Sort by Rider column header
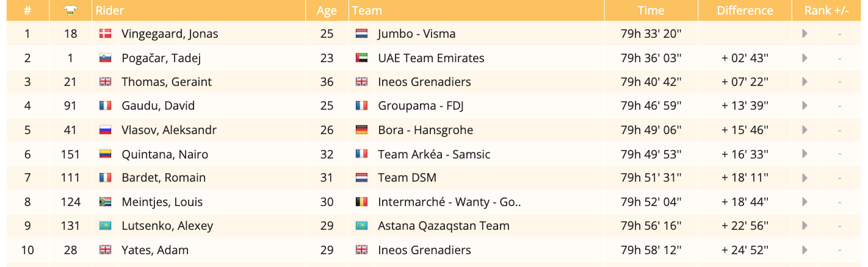This screenshot has height=267, width=868. pos(110,10)
